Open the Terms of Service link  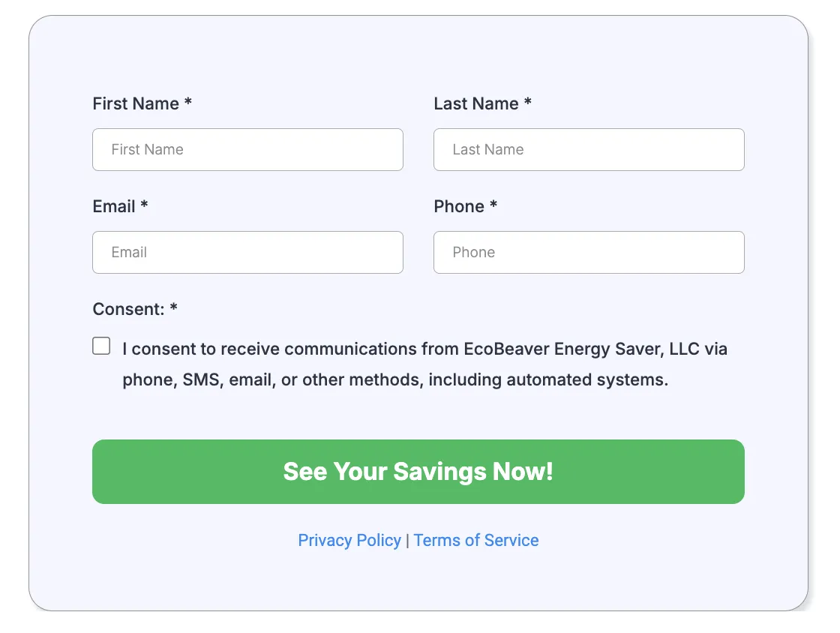click(476, 540)
